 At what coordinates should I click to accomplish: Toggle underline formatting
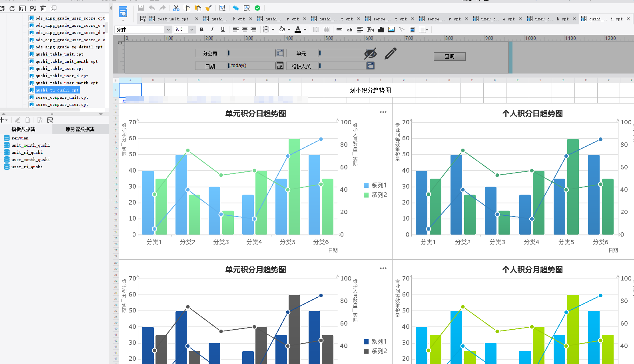[223, 30]
